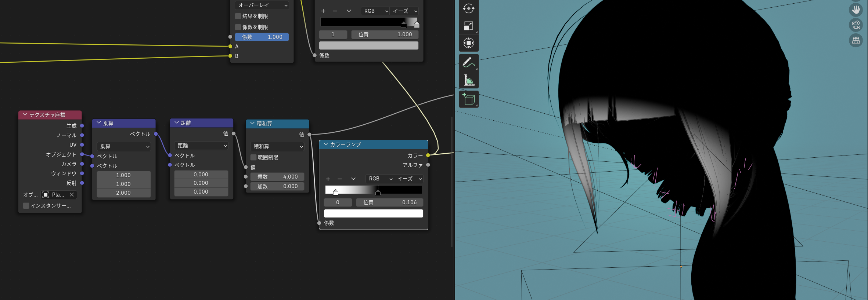This screenshot has width=868, height=300.
Task: Enable the インスタンサー checkbox
Action: 26,206
